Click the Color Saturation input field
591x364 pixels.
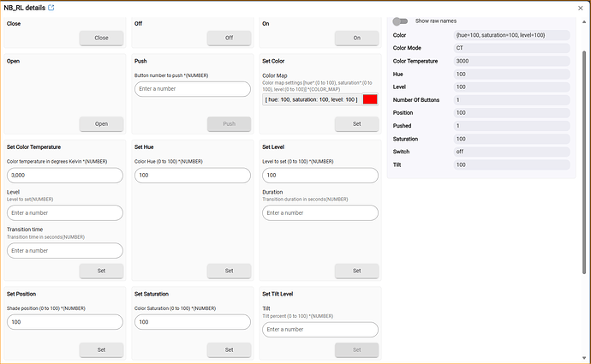point(192,322)
